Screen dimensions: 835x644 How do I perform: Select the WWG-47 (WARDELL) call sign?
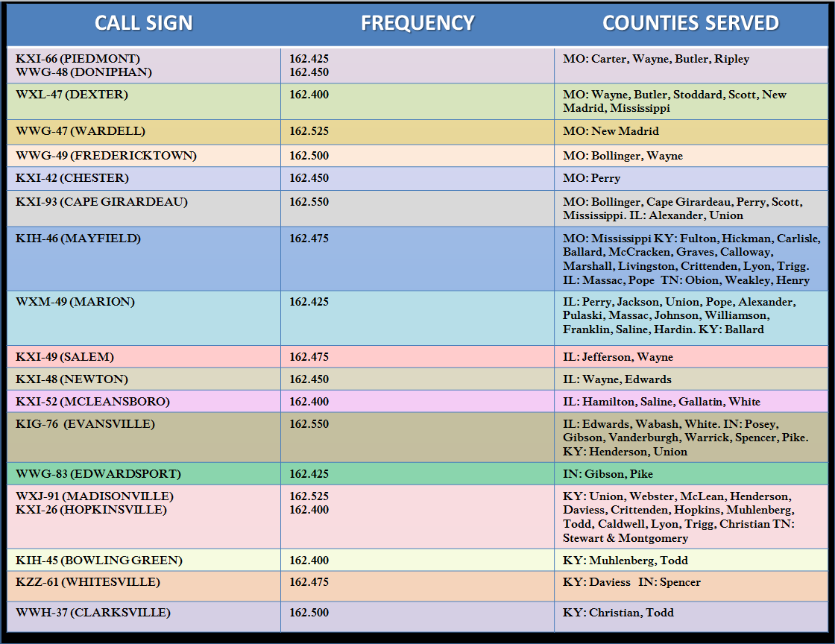[x=81, y=131]
